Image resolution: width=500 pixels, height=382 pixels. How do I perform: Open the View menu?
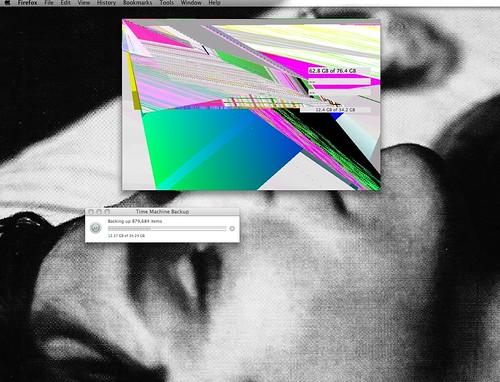[x=84, y=2]
